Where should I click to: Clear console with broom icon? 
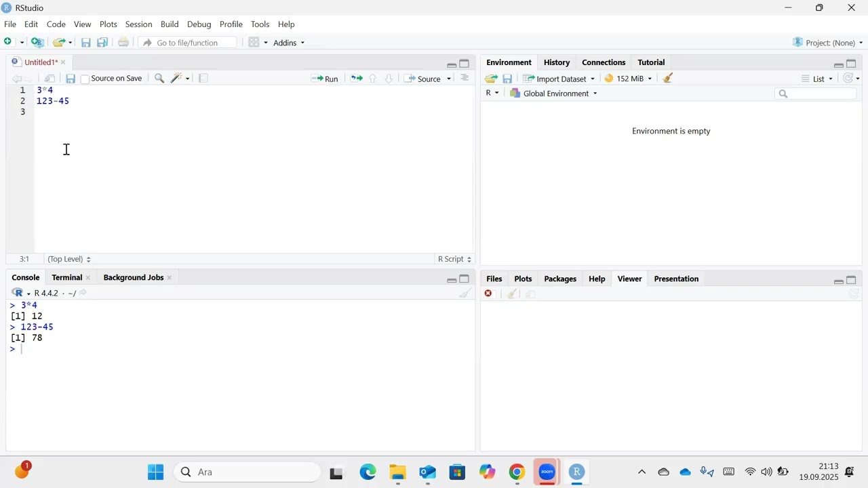(465, 293)
